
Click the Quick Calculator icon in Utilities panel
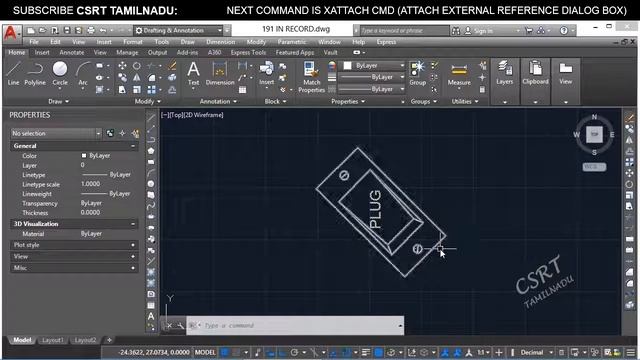[x=482, y=89]
